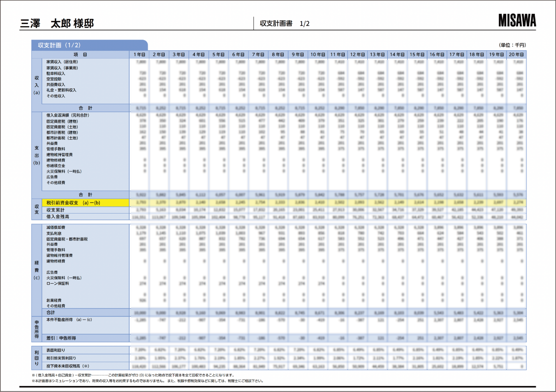Click the '項 目' column header
This screenshot has width=556, height=392.
[80, 54]
